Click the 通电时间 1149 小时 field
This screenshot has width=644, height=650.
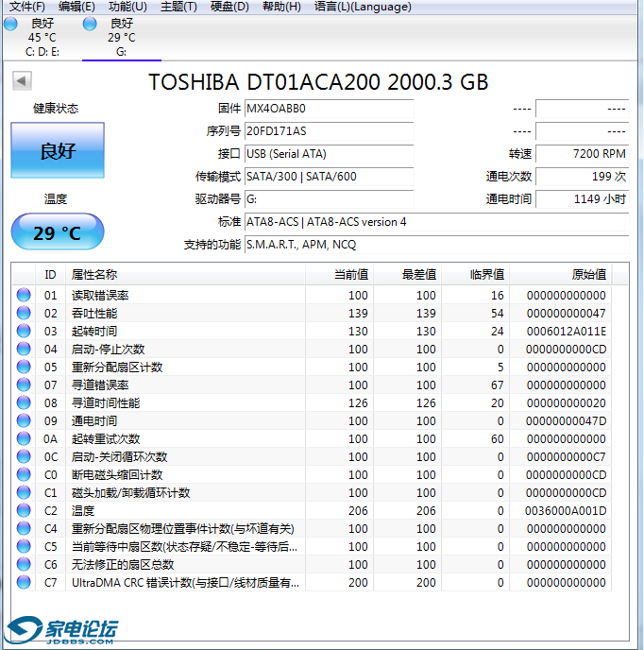[x=583, y=199]
